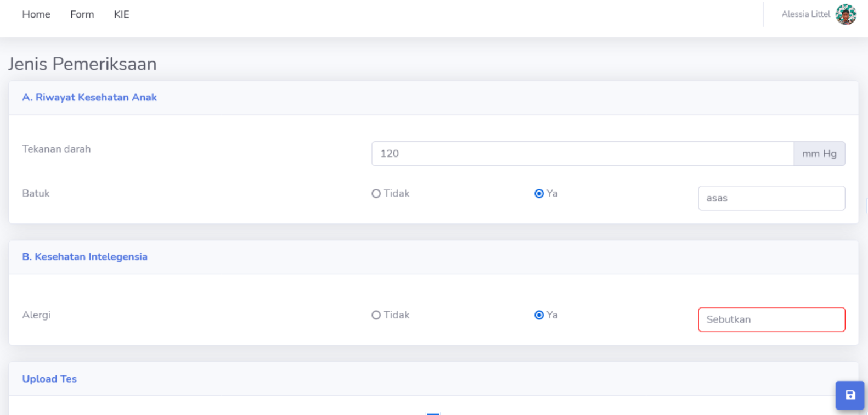Screen dimensions: 868x415
Task: Click the Alessia Littel username
Action: [x=805, y=14]
